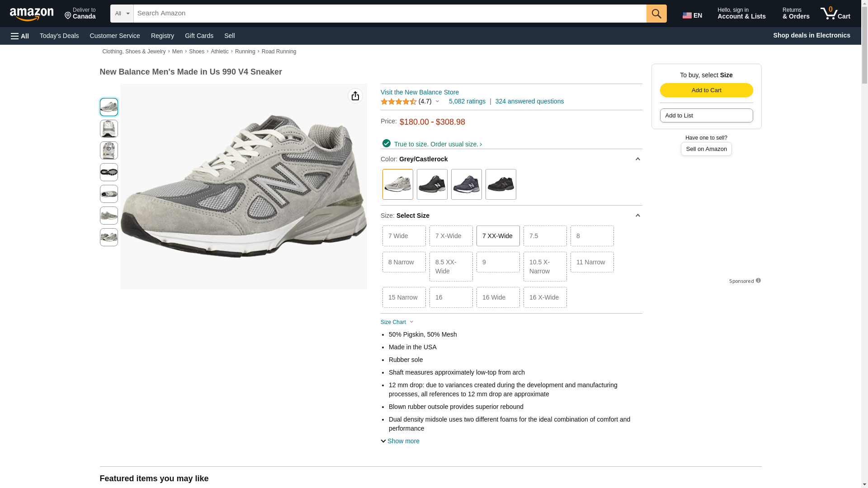Viewport: 868px width, 488px height.
Task: Click the Search Amazon input field
Action: [390, 14]
